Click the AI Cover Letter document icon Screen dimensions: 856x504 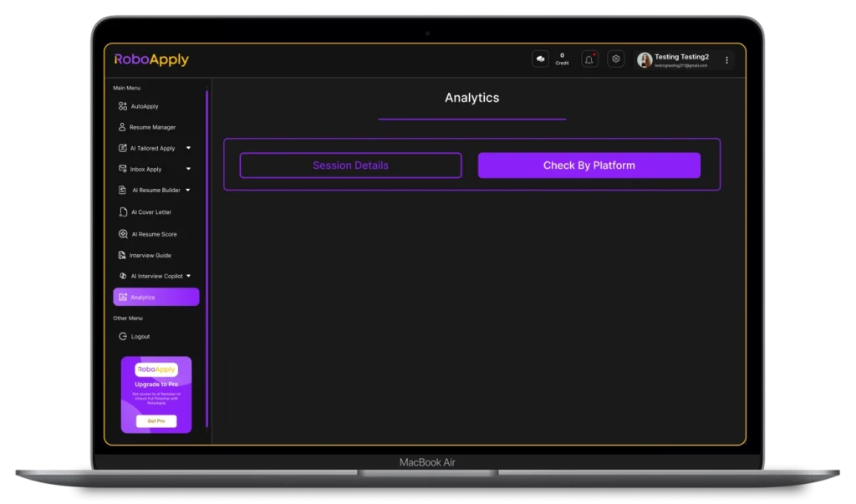click(123, 212)
